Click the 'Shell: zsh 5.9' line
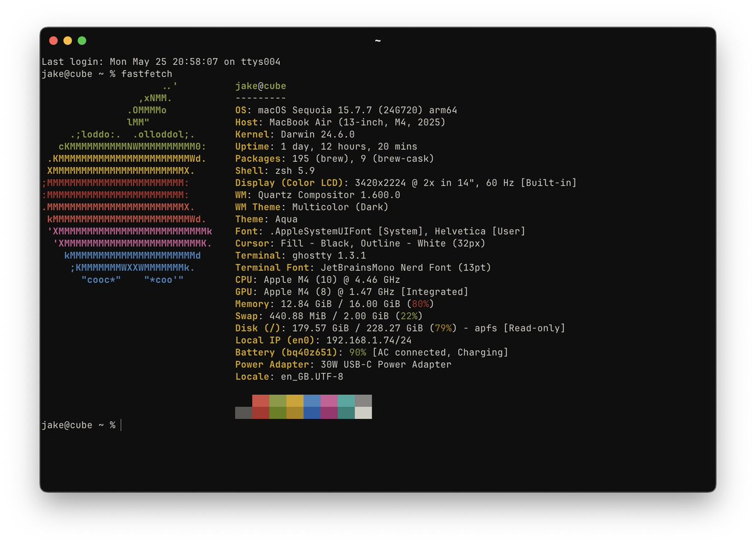The image size is (756, 545). (275, 171)
